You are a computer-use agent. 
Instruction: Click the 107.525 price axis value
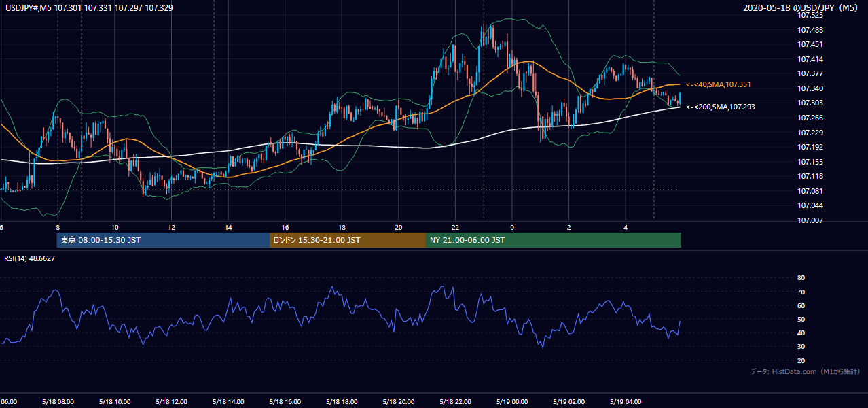[811, 15]
